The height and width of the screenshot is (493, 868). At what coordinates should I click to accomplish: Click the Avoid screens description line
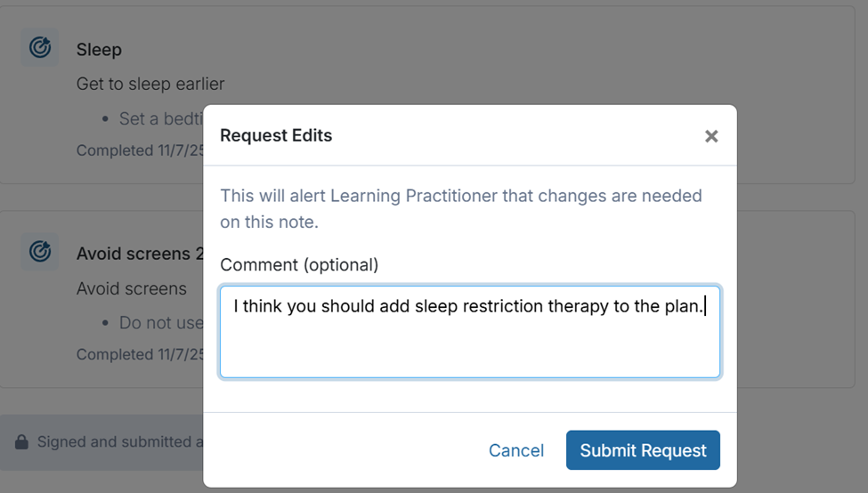tap(131, 288)
